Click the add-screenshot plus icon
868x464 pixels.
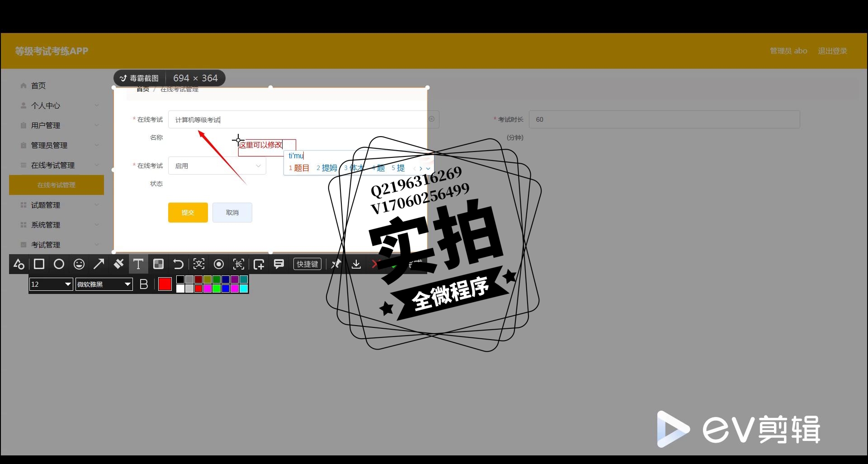tap(259, 264)
